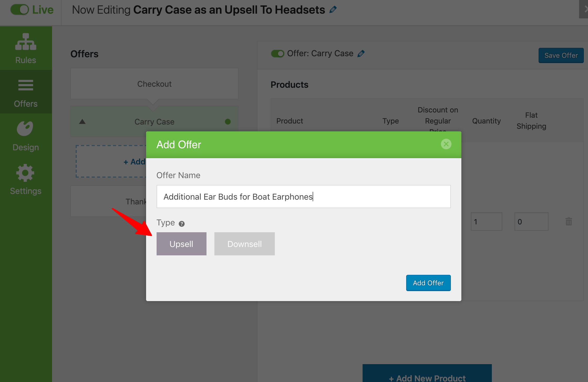Open the Design palette icon
This screenshot has height=382, width=588.
point(25,128)
